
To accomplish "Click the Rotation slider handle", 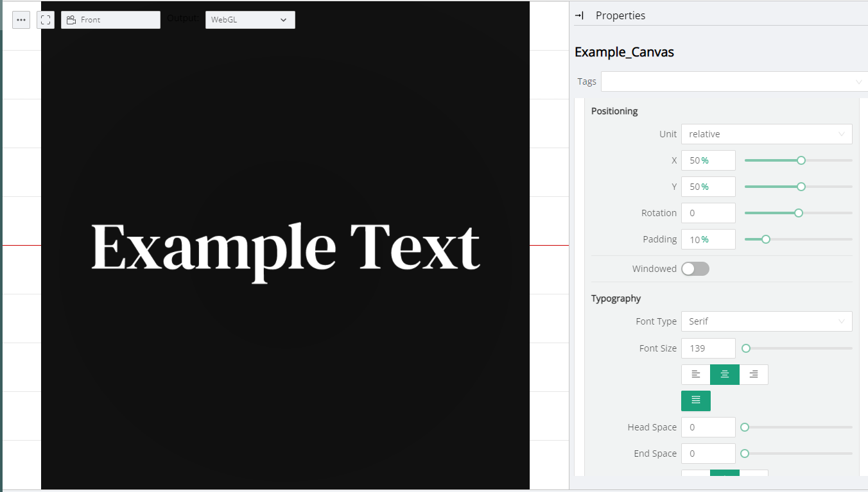I will [799, 213].
